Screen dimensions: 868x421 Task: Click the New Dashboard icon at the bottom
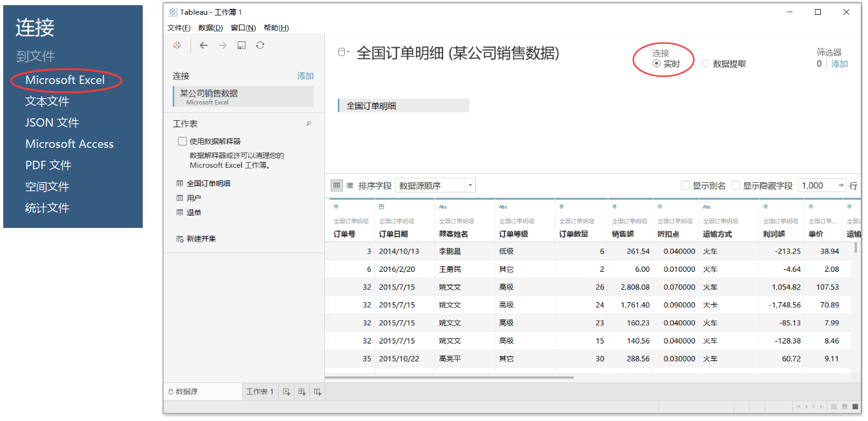(x=302, y=391)
